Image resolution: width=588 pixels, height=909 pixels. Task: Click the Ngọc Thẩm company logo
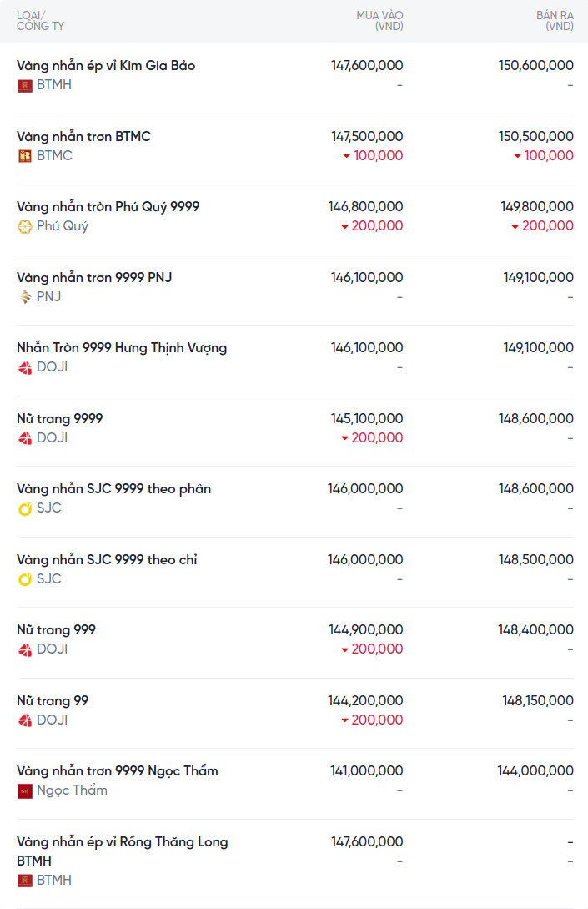[x=25, y=790]
